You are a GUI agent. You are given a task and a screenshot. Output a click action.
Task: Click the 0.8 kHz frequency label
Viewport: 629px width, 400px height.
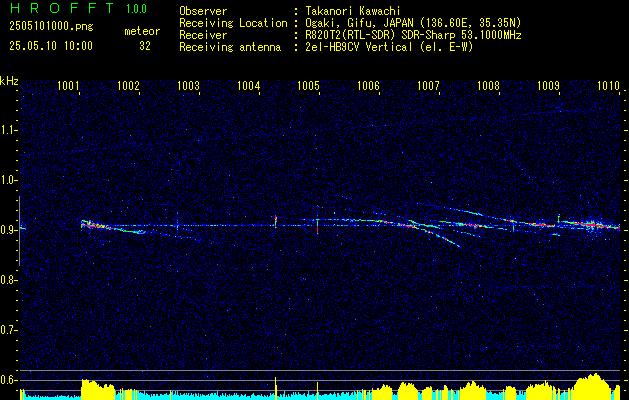click(8, 280)
